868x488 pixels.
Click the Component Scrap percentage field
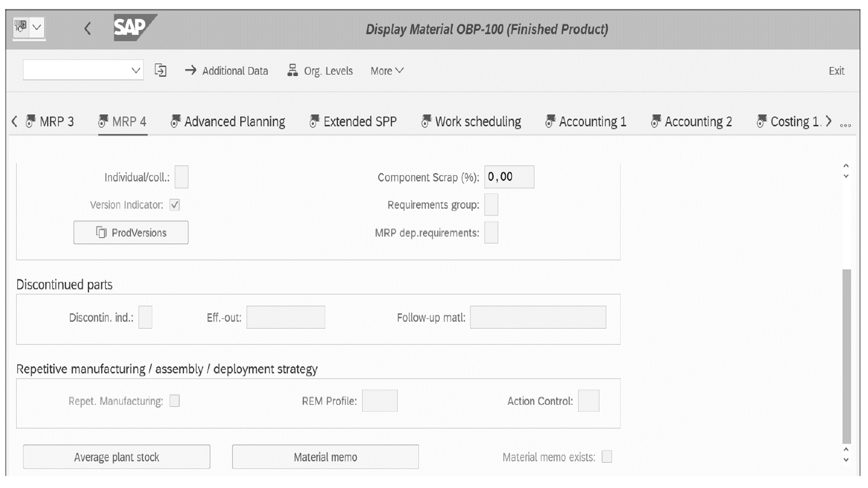(508, 177)
